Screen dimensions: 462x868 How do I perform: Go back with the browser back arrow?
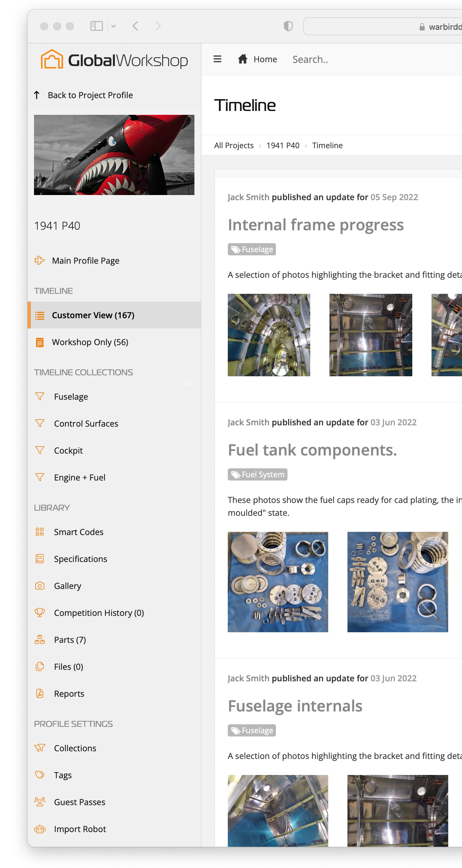click(135, 26)
